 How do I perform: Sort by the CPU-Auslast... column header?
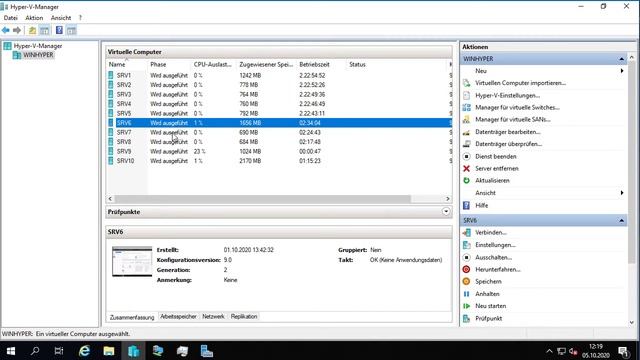click(214, 64)
